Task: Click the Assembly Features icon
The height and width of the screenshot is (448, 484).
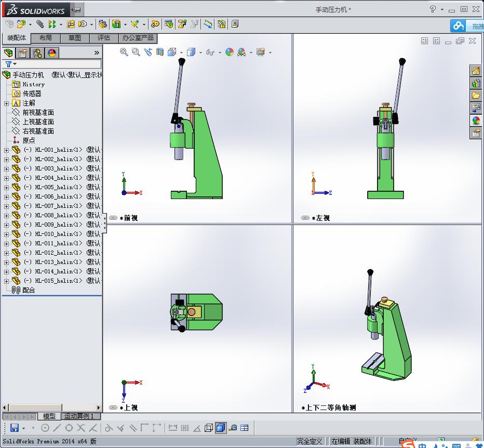Action: [x=116, y=24]
